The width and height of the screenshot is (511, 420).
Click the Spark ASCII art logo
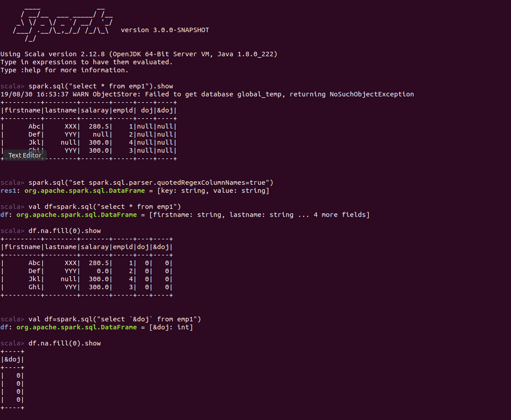63,25
